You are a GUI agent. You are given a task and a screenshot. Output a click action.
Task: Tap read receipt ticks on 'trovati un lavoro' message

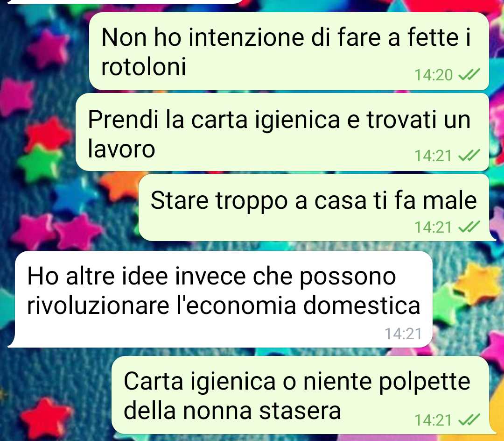[469, 156]
